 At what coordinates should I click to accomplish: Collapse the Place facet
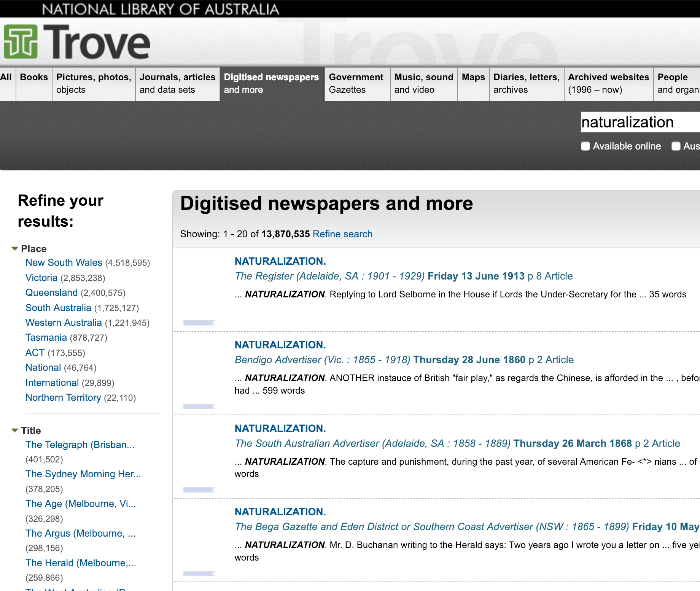[x=15, y=249]
